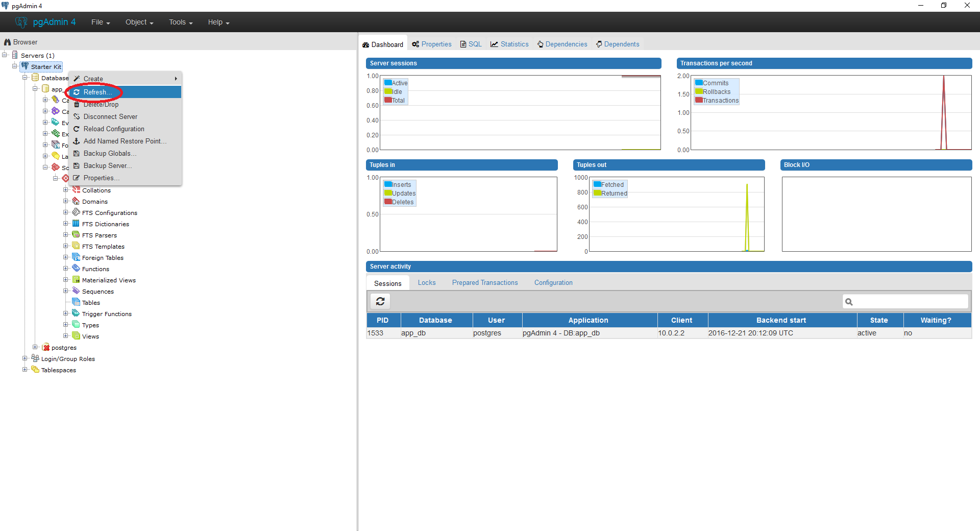Screen dimensions: 980x531
Task: Open the Create submenu in context menu
Action: [125, 79]
